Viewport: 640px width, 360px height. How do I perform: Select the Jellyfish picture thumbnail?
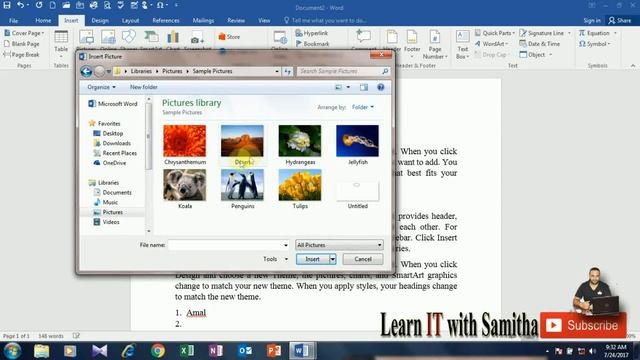[x=357, y=141]
